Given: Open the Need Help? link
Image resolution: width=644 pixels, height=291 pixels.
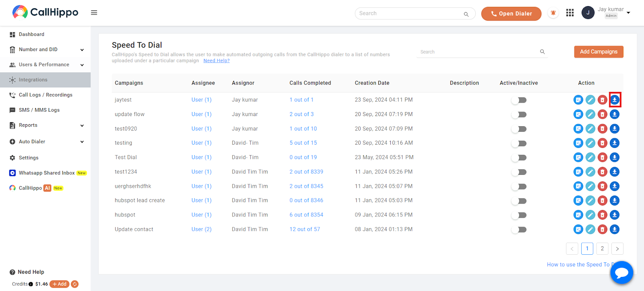Looking at the screenshot, I should click(217, 60).
